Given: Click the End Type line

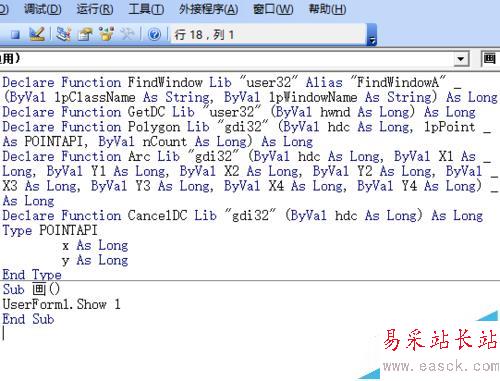Looking at the screenshot, I should (32, 275).
